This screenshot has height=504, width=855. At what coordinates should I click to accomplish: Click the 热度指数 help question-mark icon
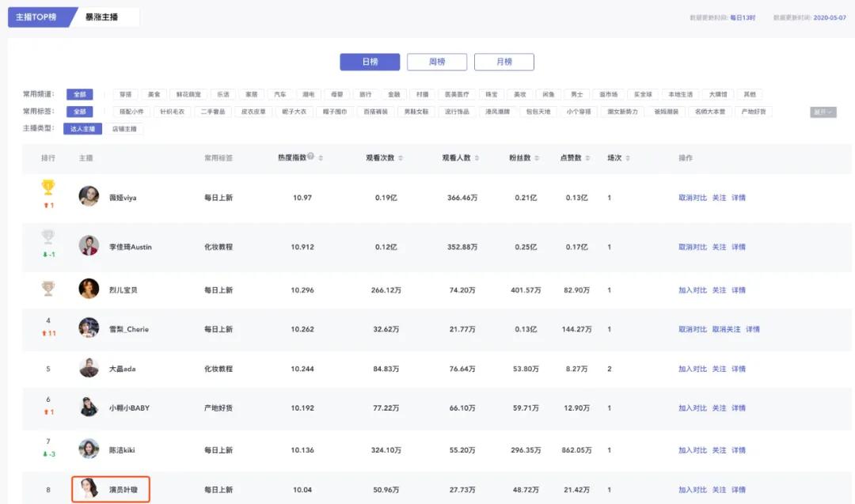tap(310, 157)
